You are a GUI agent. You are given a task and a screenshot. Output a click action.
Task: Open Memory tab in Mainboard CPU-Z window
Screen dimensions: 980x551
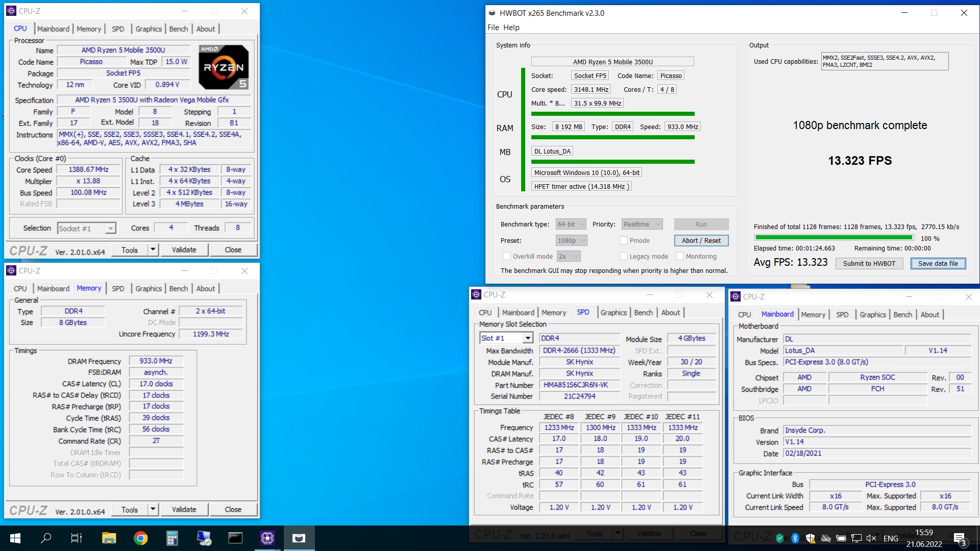tap(813, 315)
